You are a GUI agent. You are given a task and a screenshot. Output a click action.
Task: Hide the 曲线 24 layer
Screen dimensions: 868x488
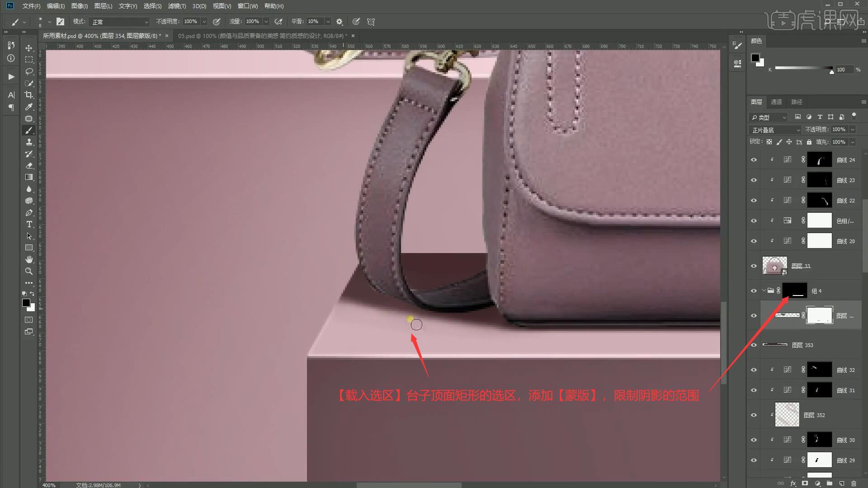754,160
